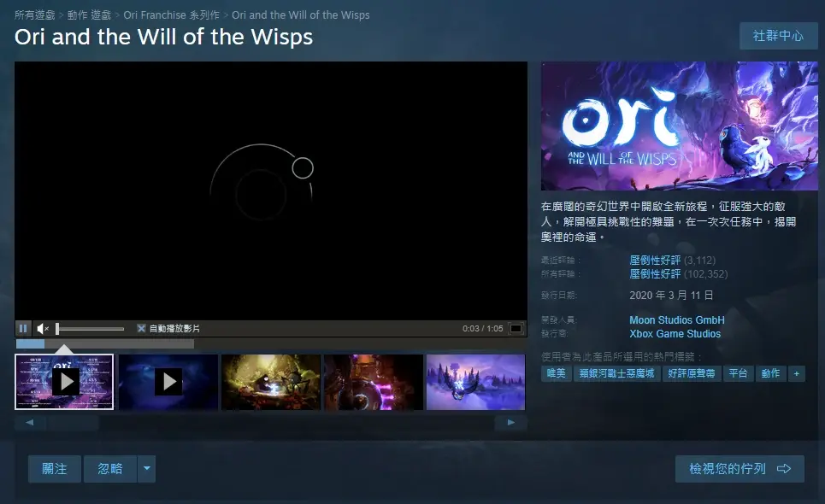Click the game header capsule image

click(680, 126)
